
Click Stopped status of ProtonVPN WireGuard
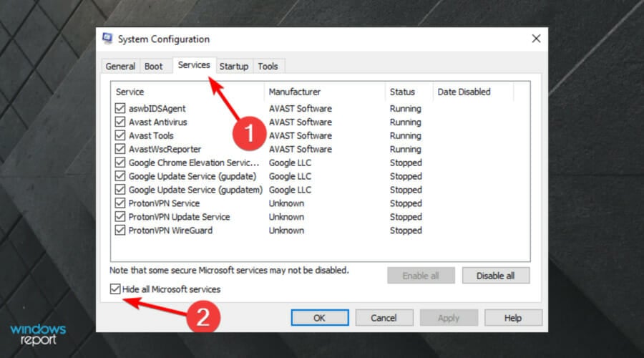pos(406,231)
